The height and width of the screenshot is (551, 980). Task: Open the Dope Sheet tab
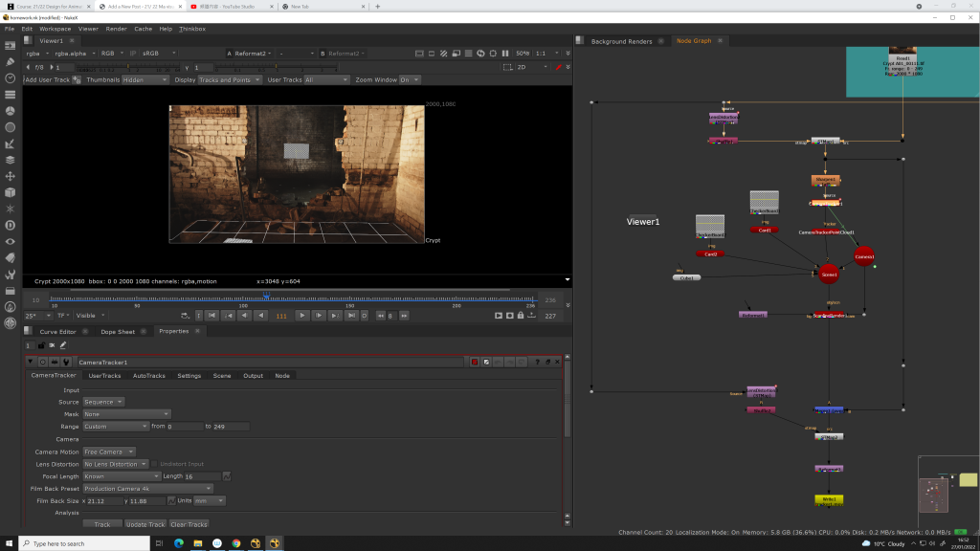coord(118,331)
